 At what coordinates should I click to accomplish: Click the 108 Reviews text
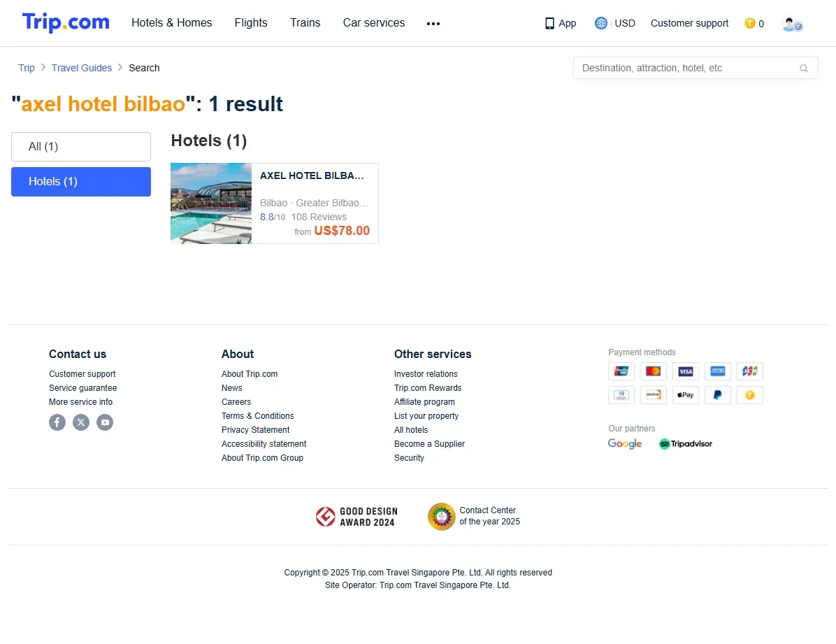pyautogui.click(x=319, y=217)
